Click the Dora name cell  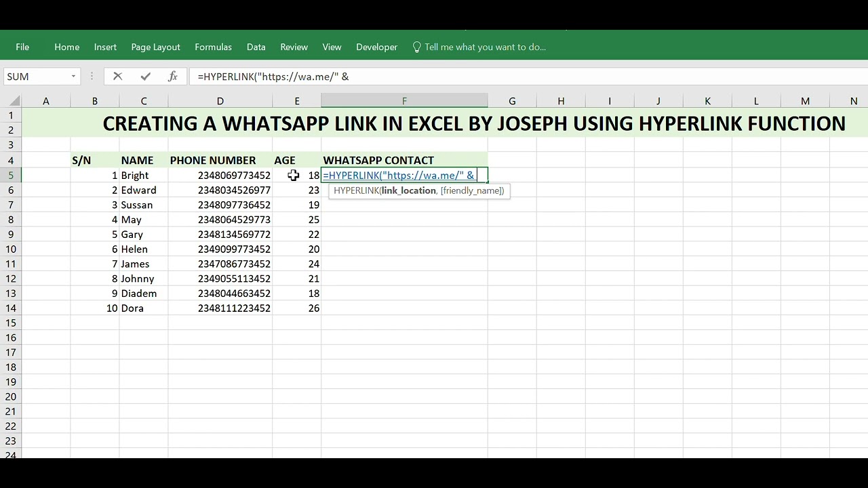pos(143,308)
